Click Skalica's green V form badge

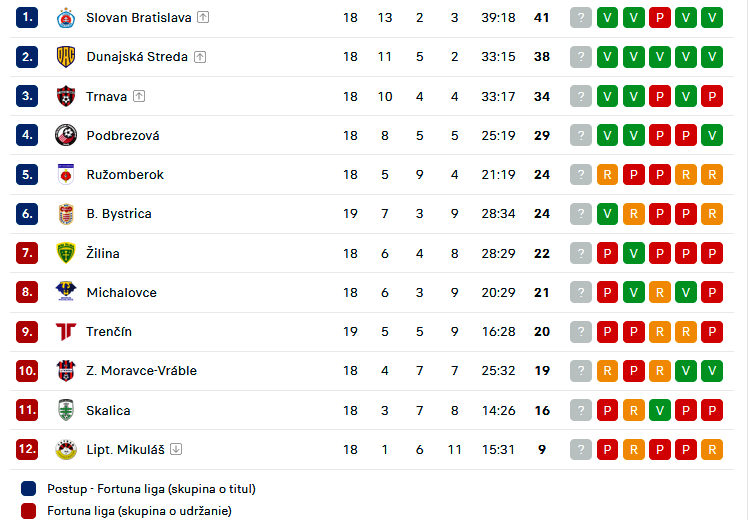click(659, 410)
